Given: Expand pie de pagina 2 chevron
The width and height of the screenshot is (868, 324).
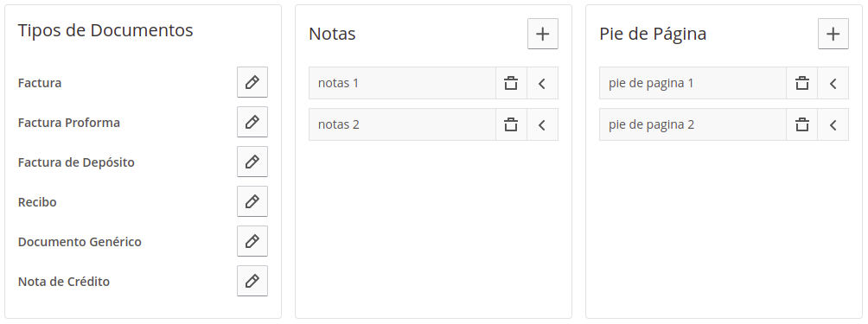Looking at the screenshot, I should click(x=833, y=125).
